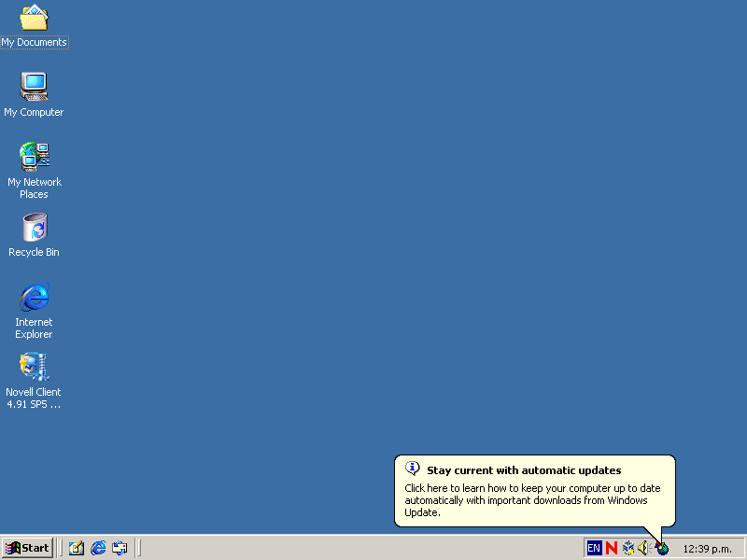Image resolution: width=747 pixels, height=560 pixels.
Task: Click the tray icon beside the speaker
Action: pos(628,548)
